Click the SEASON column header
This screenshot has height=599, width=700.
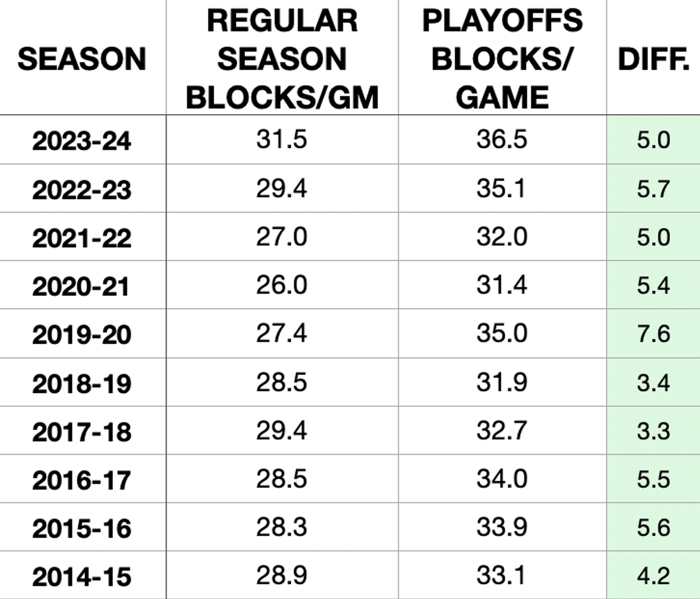tap(82, 59)
